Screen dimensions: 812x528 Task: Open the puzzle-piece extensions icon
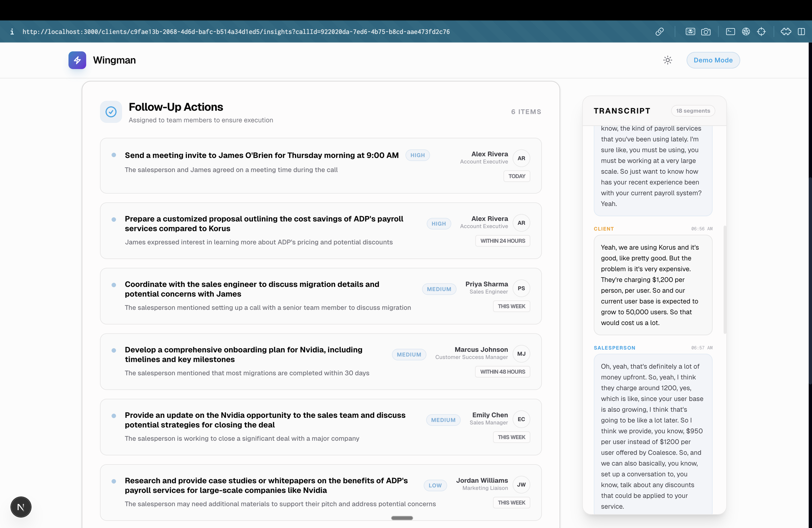pos(786,32)
